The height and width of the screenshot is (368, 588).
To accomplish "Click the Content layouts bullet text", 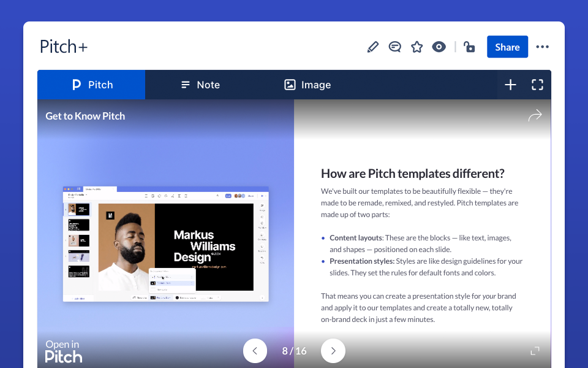I will tap(420, 243).
